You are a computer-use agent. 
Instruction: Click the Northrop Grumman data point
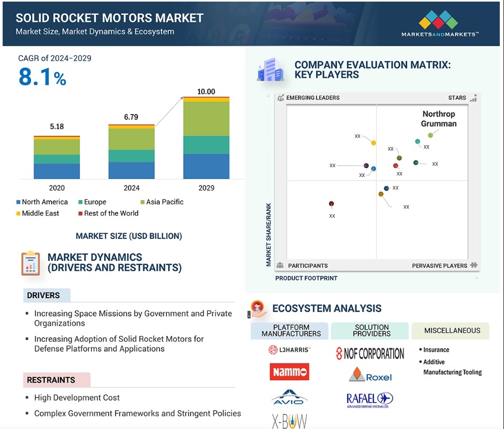430,135
